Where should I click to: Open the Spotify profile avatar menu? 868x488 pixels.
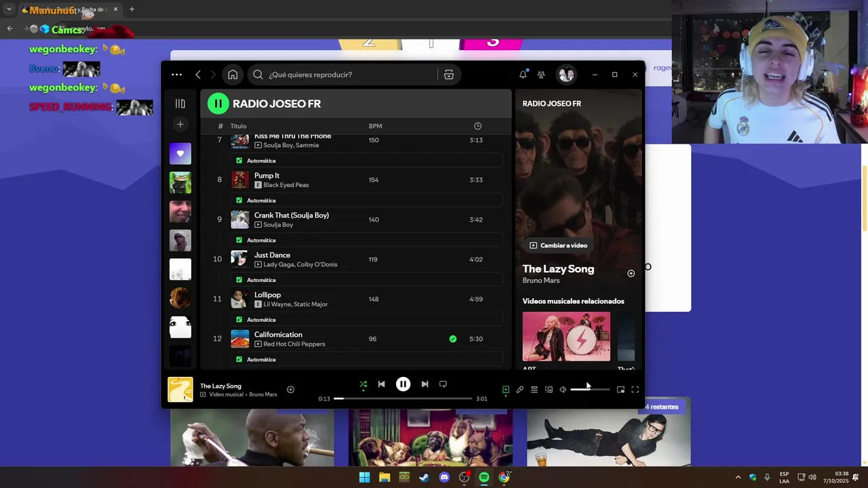coord(566,75)
